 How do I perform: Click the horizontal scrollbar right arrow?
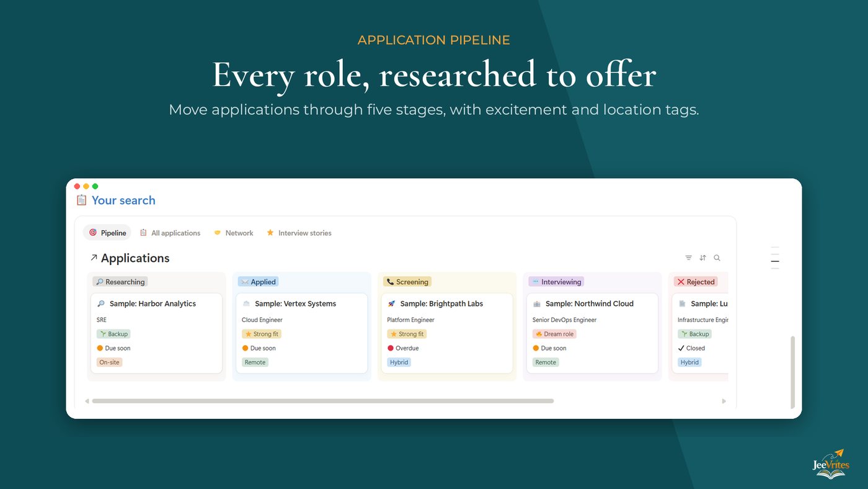coord(724,401)
